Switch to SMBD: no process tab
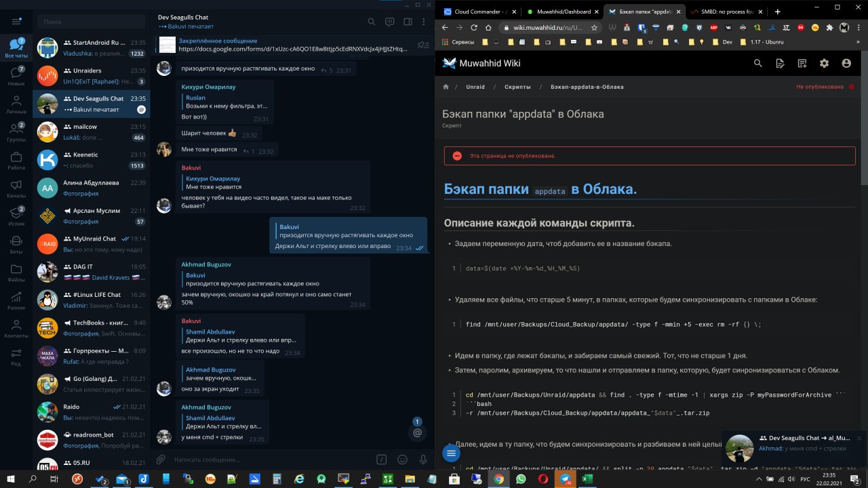This screenshot has height=488, width=868. coord(727,12)
